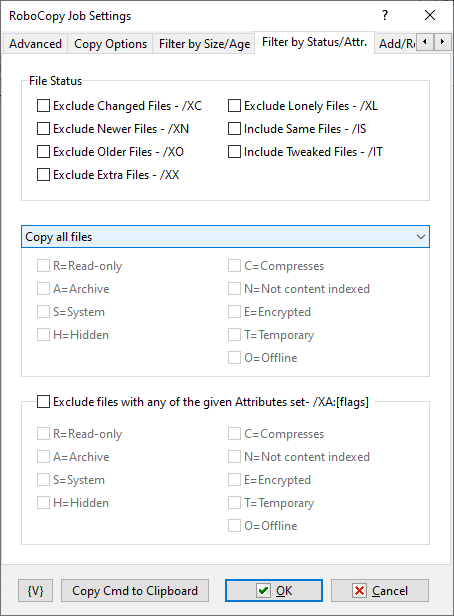Screen dimensions: 454x616
Task: Open the partially visible Add/R tab
Action: click(396, 44)
